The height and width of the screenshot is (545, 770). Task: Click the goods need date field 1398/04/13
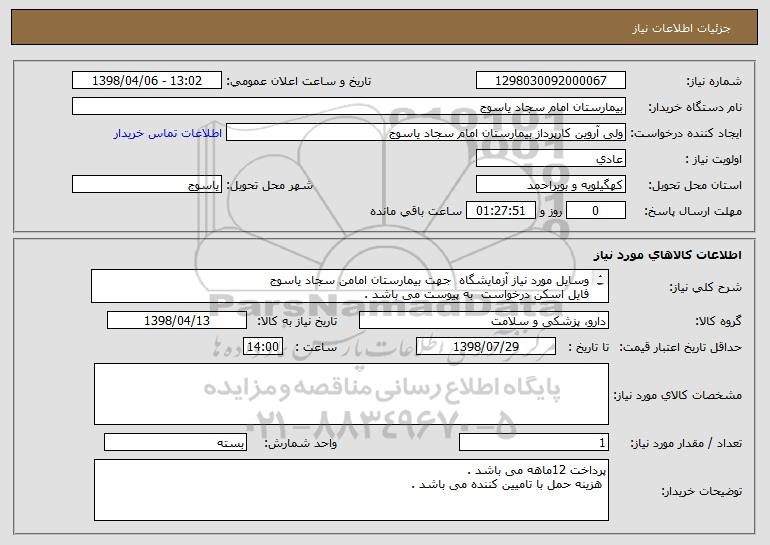[x=177, y=321]
